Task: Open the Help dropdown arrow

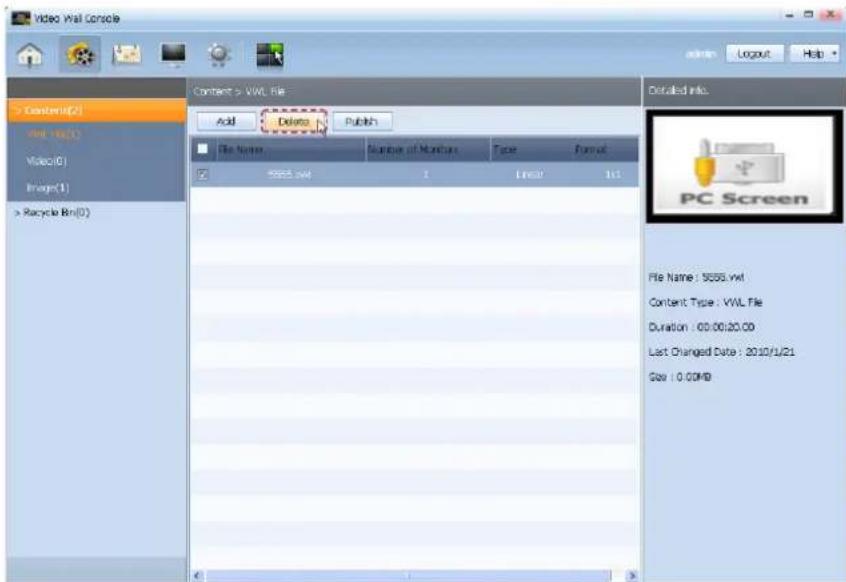Action: [834, 53]
